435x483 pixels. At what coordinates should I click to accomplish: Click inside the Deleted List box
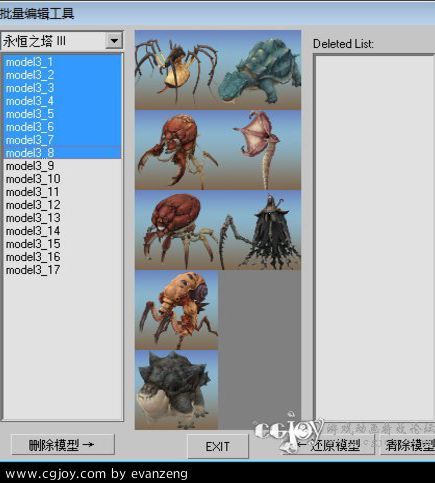point(374,238)
